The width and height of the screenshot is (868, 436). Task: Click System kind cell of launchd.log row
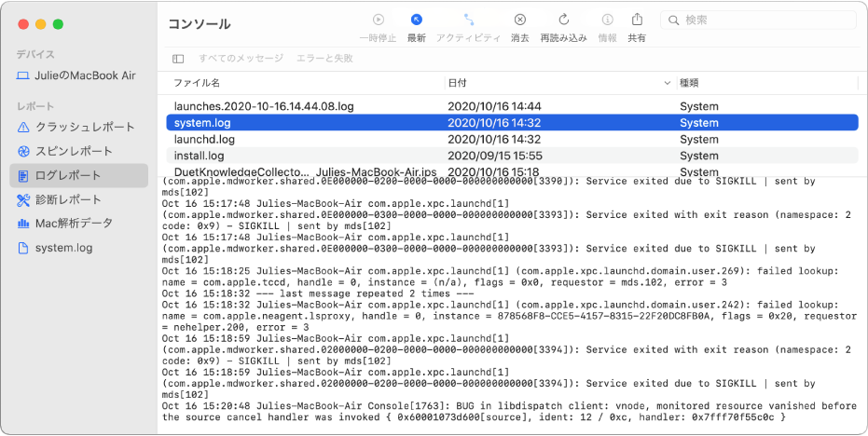(x=698, y=139)
